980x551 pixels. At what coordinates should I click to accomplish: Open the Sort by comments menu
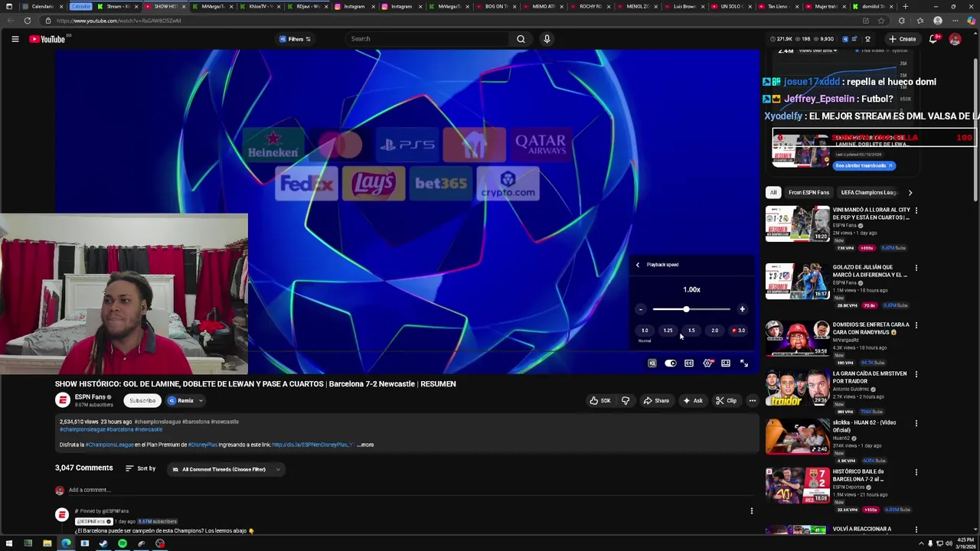pos(140,468)
